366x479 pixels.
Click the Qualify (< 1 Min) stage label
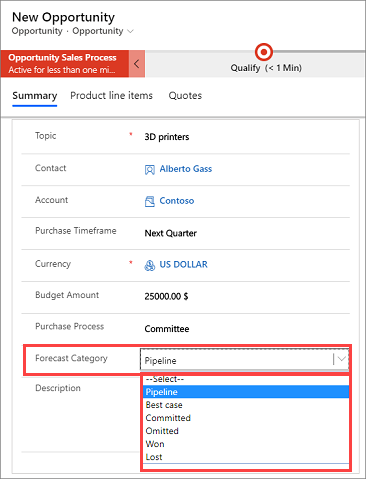pyautogui.click(x=266, y=68)
